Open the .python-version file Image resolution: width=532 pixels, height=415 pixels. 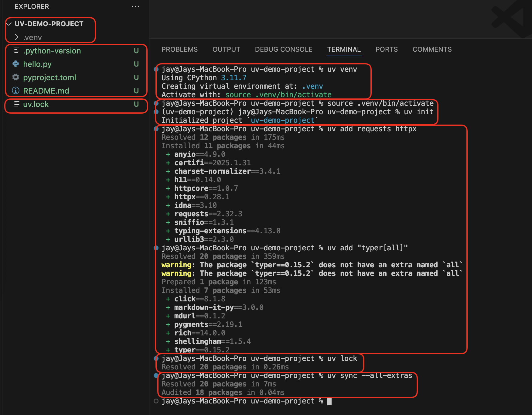[52, 51]
